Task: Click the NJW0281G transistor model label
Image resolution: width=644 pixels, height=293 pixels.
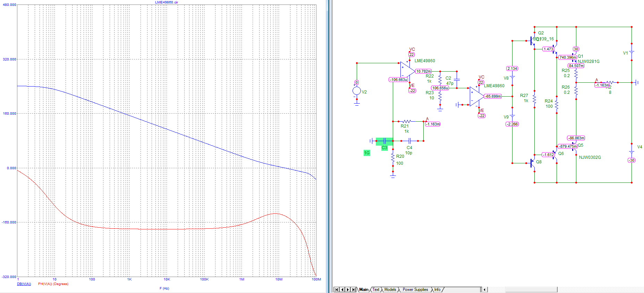Action: (588, 62)
